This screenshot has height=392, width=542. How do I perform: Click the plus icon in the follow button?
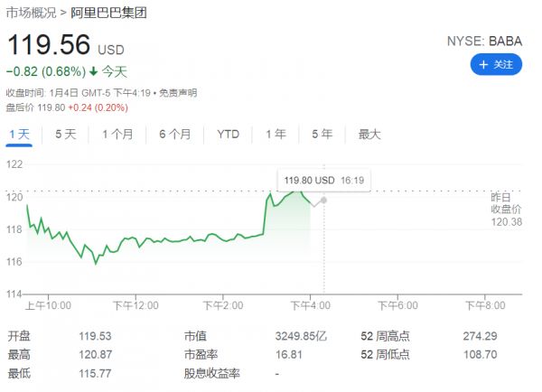click(x=484, y=64)
